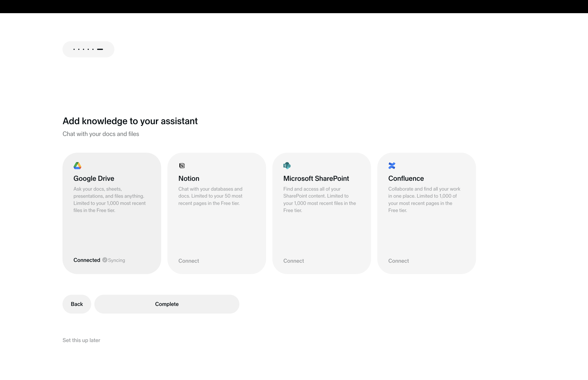This screenshot has height=380, width=588.
Task: Select the Google Drive card title
Action: pos(94,178)
